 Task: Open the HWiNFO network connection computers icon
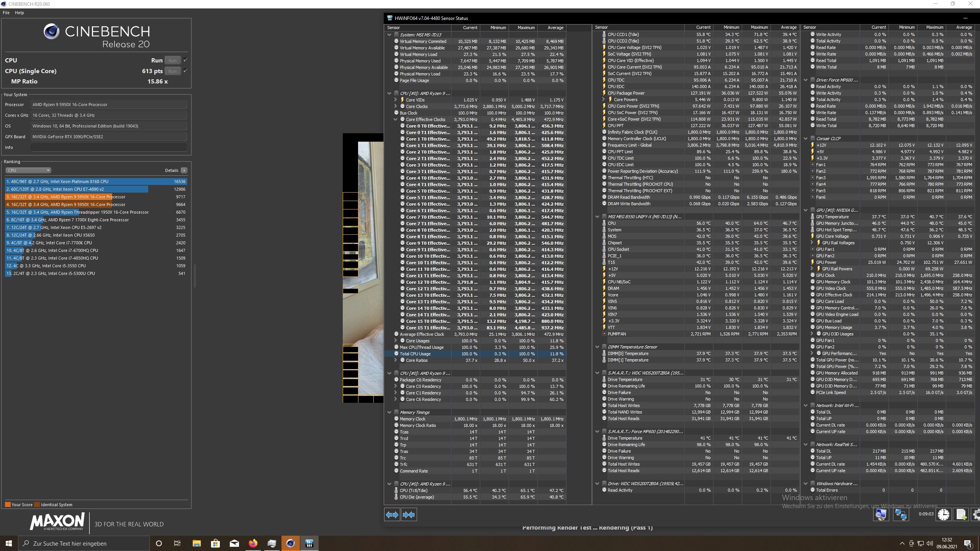900,514
